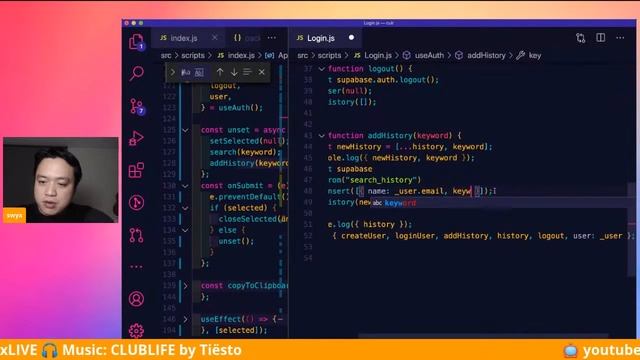Viewport: 640px width, 360px height.
Task: Show additional views ellipsis in activity bar
Action: pyautogui.click(x=136, y=267)
